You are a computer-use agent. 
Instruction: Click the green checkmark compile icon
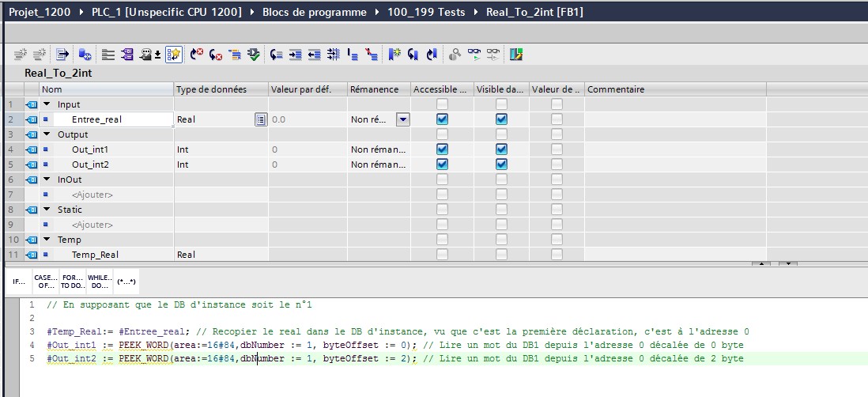tap(254, 55)
